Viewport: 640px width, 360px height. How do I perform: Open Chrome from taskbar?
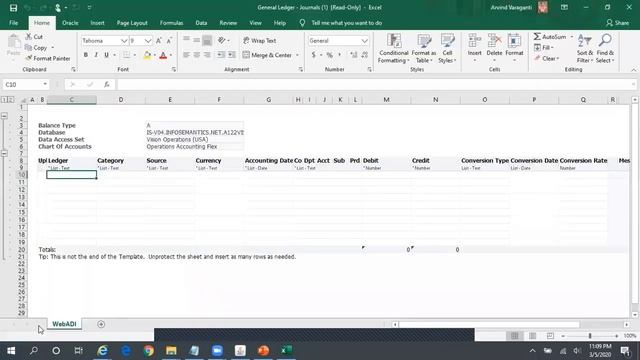[x=148, y=351]
